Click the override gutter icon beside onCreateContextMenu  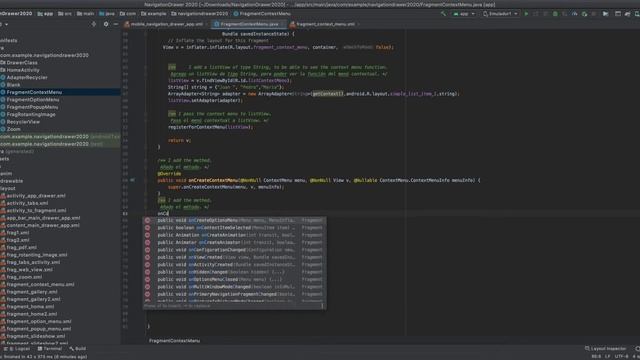[x=132, y=180]
